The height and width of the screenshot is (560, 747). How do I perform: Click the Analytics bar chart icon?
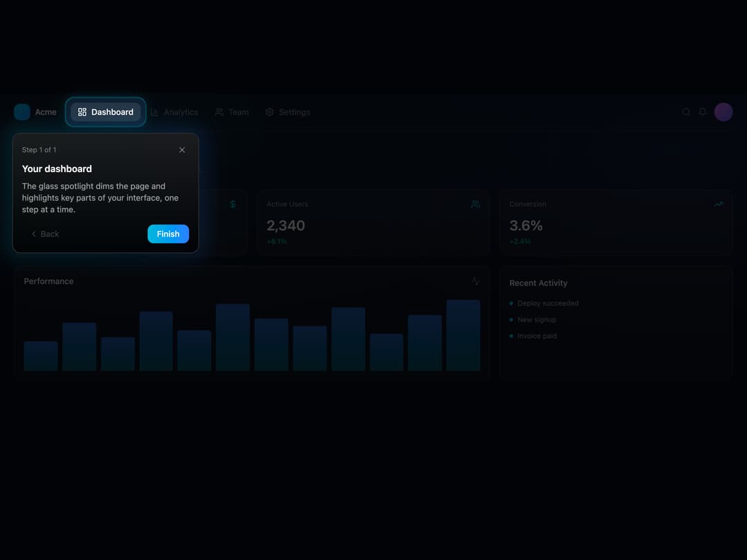pos(154,112)
